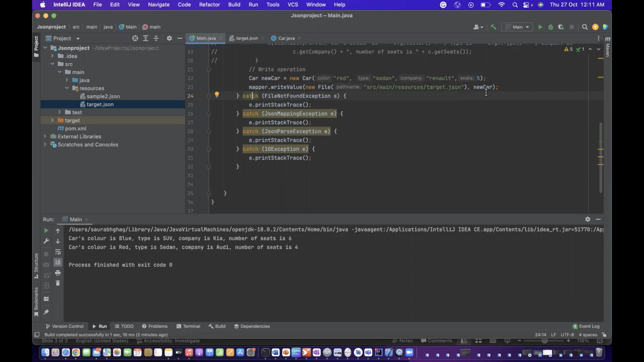Select opened file with crosshair icon in Project toolbar
This screenshot has width=644, height=362.
coord(135,38)
